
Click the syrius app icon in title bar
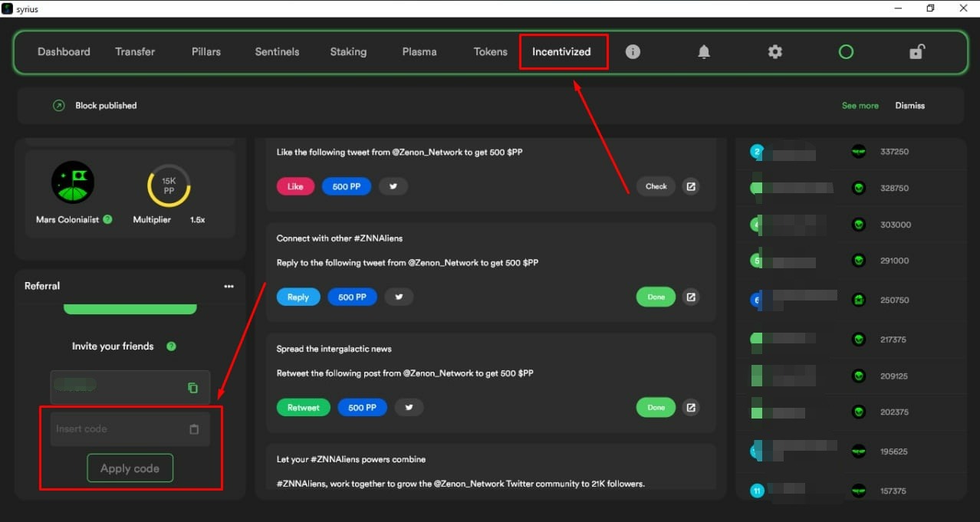click(x=7, y=8)
